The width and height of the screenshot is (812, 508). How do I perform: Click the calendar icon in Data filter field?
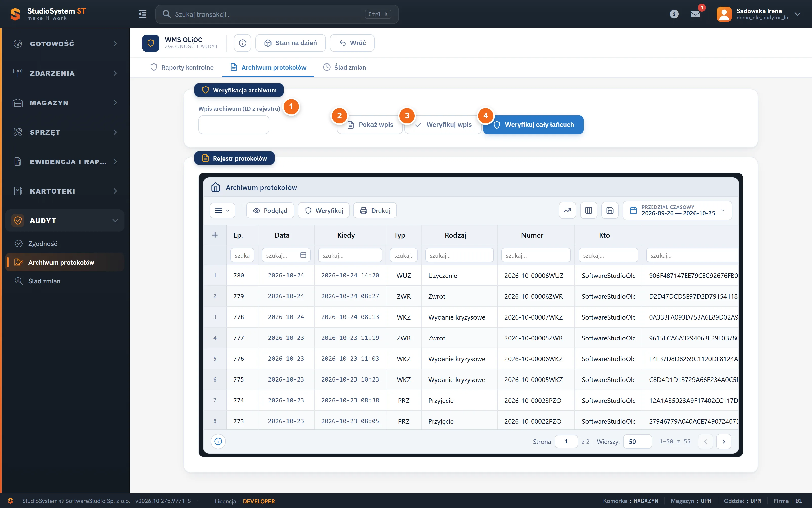(x=303, y=255)
